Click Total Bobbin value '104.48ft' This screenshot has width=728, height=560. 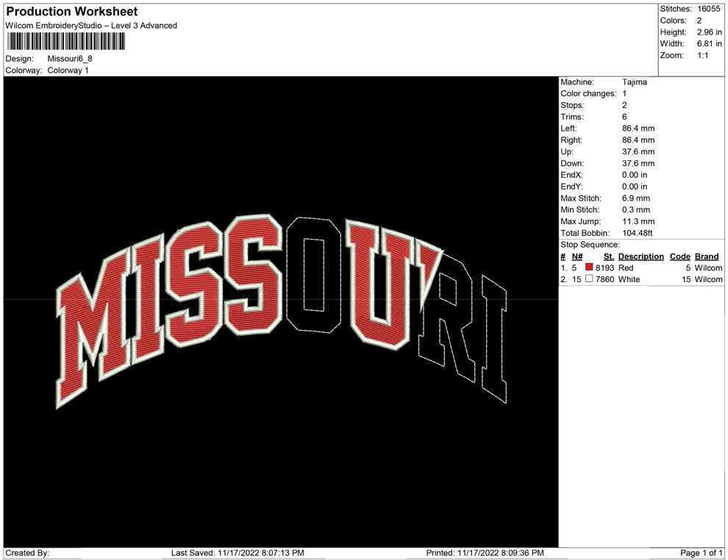pyautogui.click(x=637, y=233)
